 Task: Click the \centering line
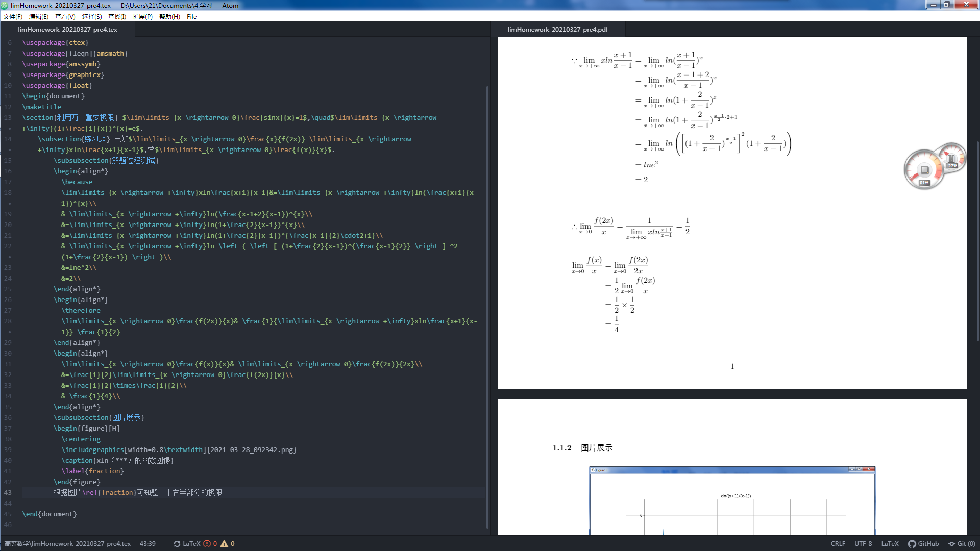tap(81, 439)
